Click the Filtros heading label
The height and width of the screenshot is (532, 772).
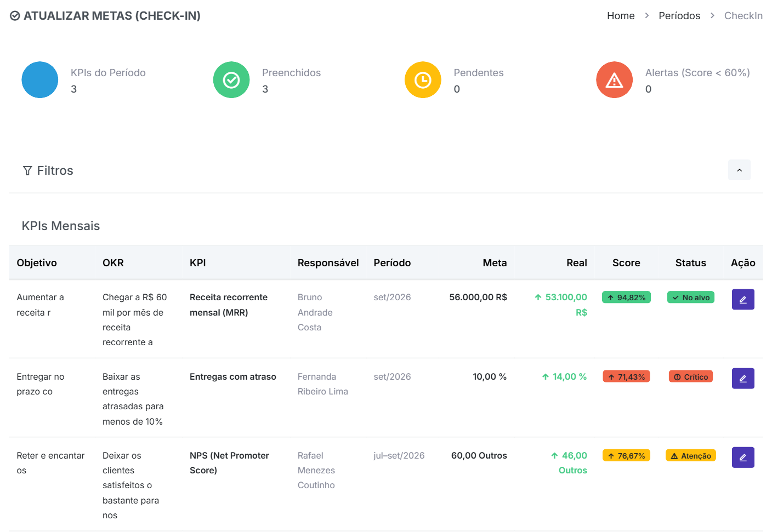(55, 171)
